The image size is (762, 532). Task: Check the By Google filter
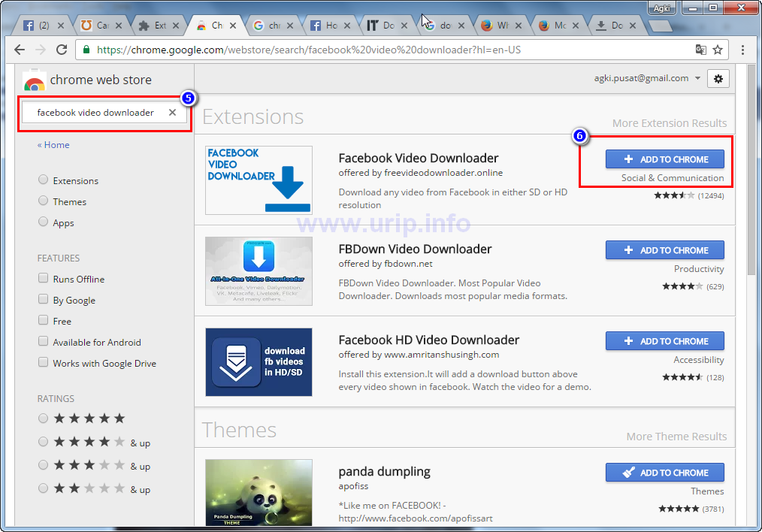pos(44,300)
